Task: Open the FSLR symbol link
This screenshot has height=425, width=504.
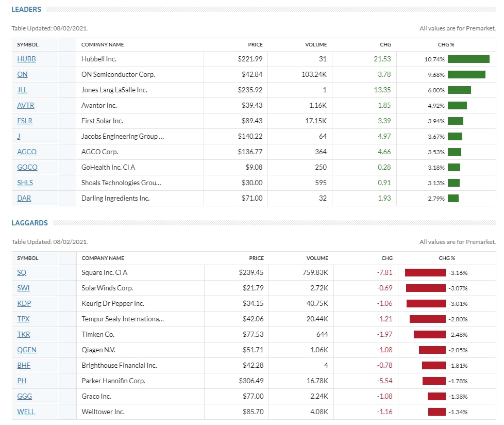Action: tap(25, 121)
